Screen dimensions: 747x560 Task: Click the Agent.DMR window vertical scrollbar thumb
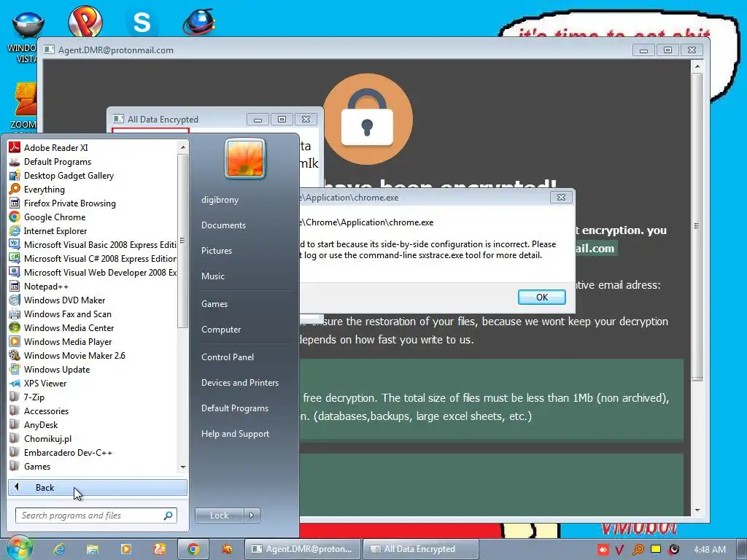[697, 226]
